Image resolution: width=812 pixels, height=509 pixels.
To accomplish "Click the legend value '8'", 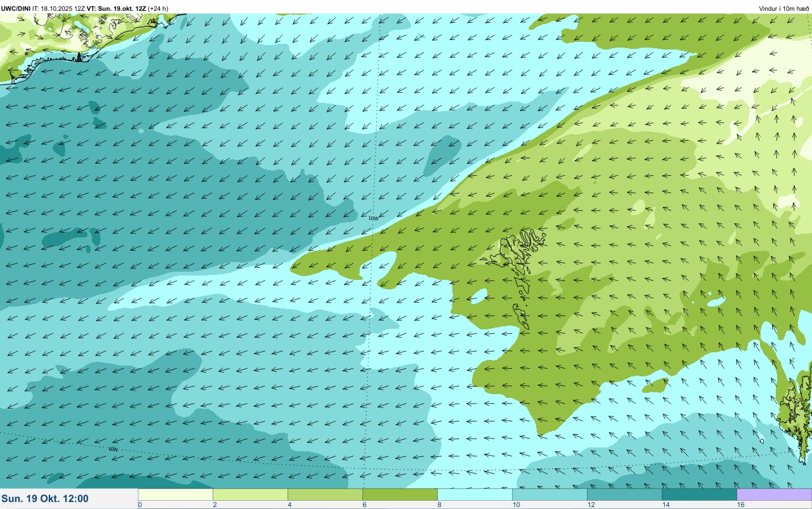I will pyautogui.click(x=440, y=505).
